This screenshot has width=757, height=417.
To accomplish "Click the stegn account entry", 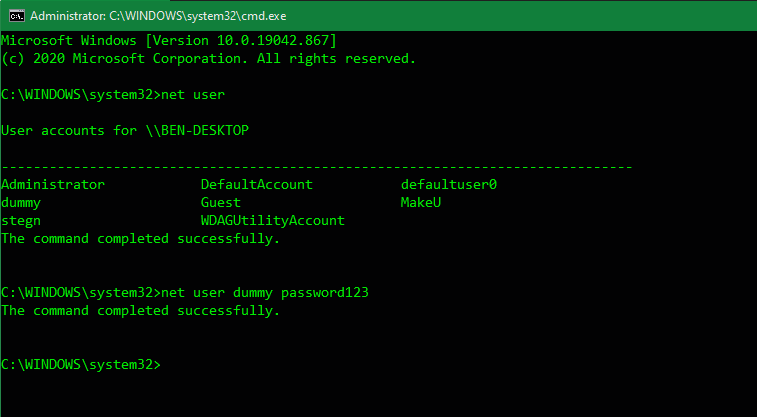I will coord(21,221).
